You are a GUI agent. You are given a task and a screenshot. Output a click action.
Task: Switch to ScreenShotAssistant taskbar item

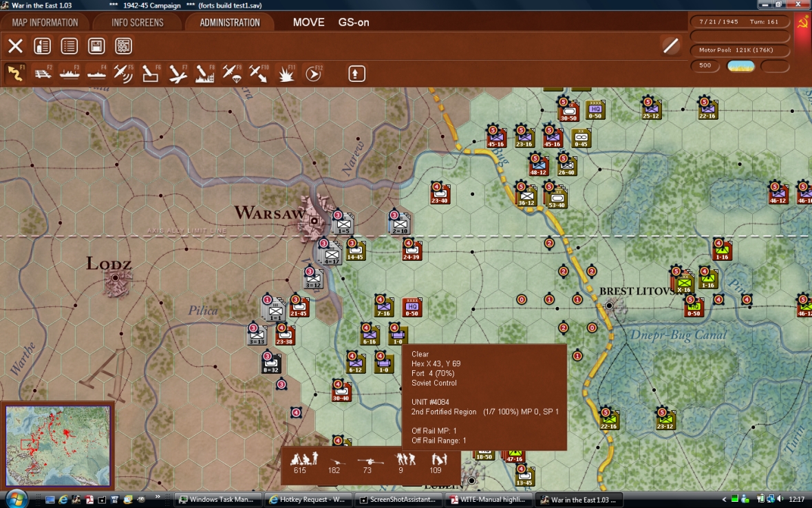(398, 500)
